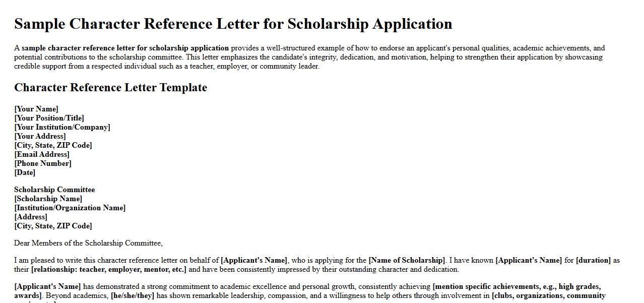The image size is (644, 303).
Task: Click the [Phone Number] placeholder
Action: [43, 163]
